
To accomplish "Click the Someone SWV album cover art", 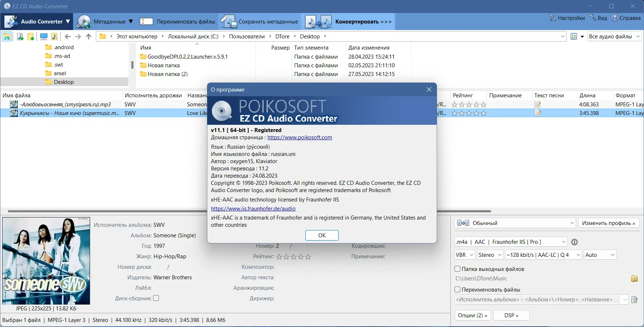I will [46, 261].
